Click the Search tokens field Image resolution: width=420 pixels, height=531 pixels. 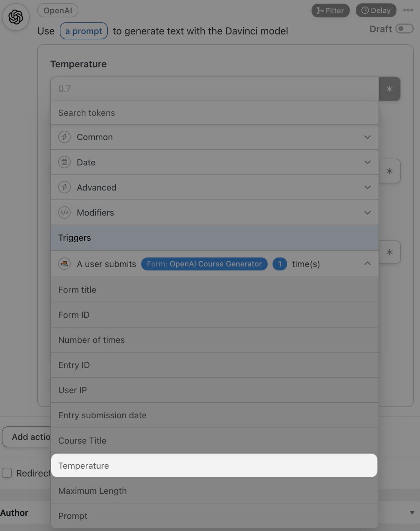[214, 113]
